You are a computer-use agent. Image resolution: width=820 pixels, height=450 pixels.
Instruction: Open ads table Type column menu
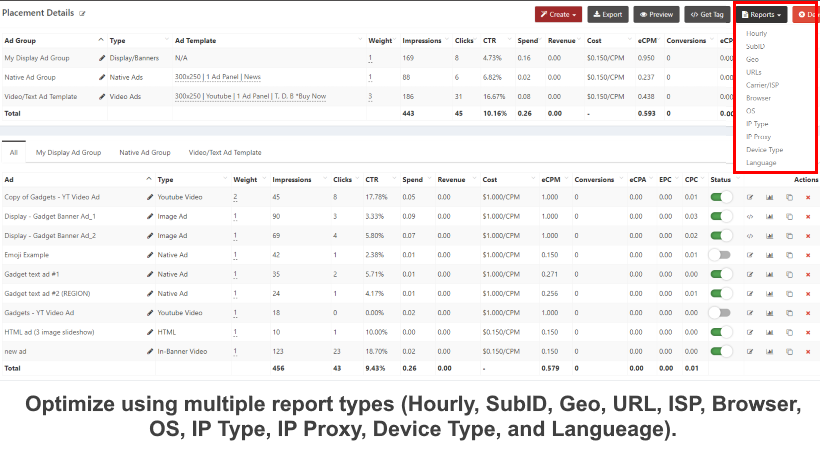point(225,179)
